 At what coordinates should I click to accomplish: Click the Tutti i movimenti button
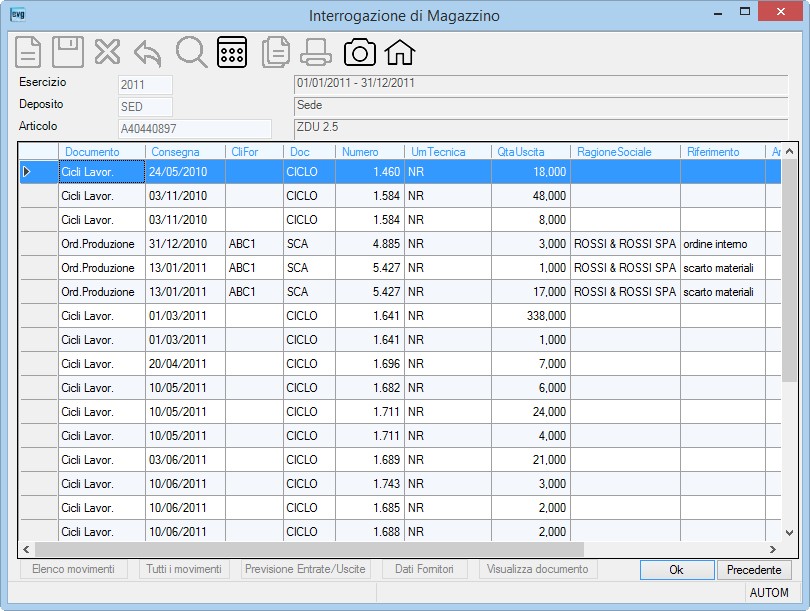coord(184,569)
